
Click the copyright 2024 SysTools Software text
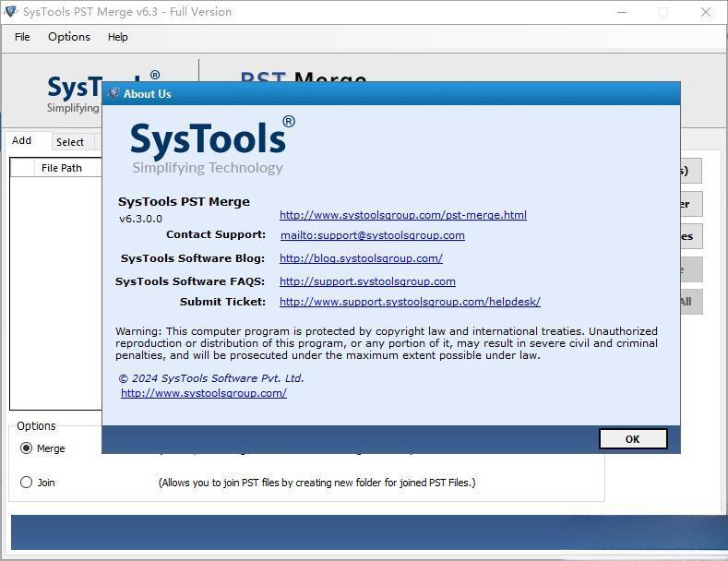211,378
